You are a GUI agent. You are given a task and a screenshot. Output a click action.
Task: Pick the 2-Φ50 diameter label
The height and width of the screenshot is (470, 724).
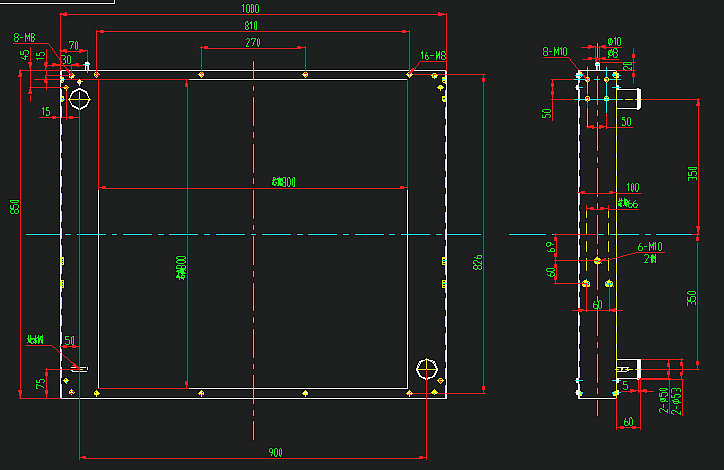(664, 399)
